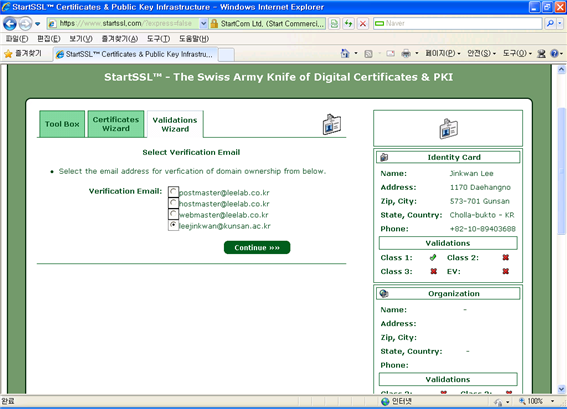Open the 도구(T) menu
Image resolution: width=567 pixels, height=409 pixels.
(x=158, y=39)
